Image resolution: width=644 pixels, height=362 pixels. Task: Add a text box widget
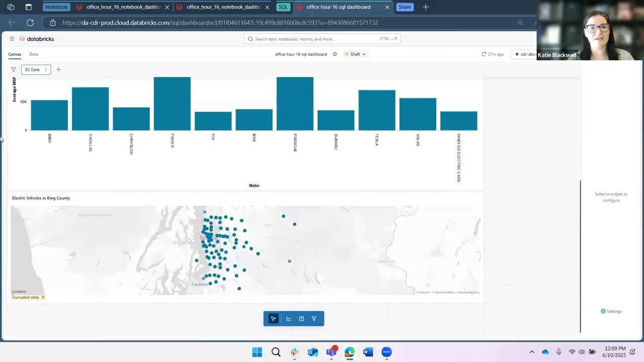click(x=301, y=318)
